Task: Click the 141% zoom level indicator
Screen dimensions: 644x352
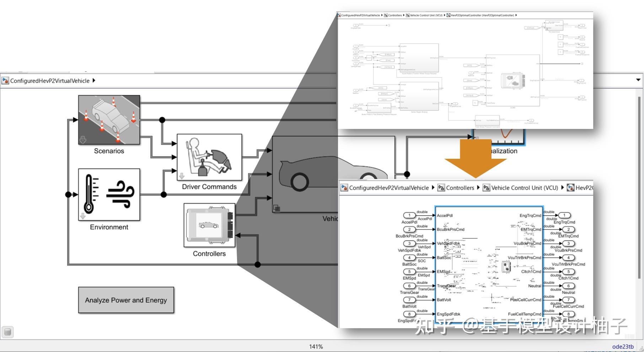Action: click(x=316, y=346)
